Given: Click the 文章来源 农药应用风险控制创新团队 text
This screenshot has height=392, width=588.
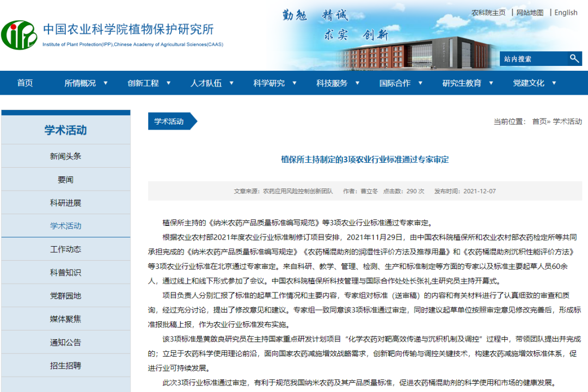Looking at the screenshot, I should click(284, 191).
